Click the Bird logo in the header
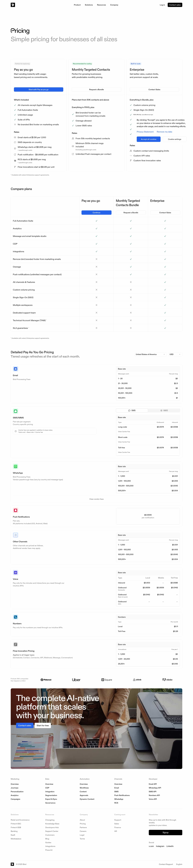 click(x=13, y=5)
